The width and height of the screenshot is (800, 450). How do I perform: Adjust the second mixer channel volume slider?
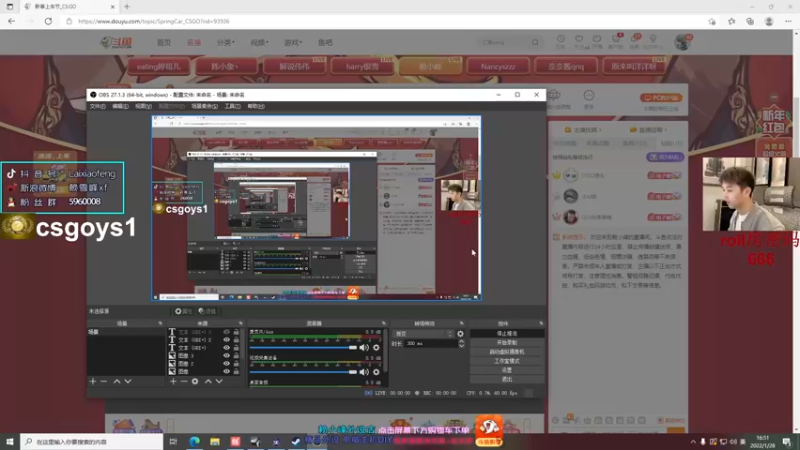pos(304,372)
